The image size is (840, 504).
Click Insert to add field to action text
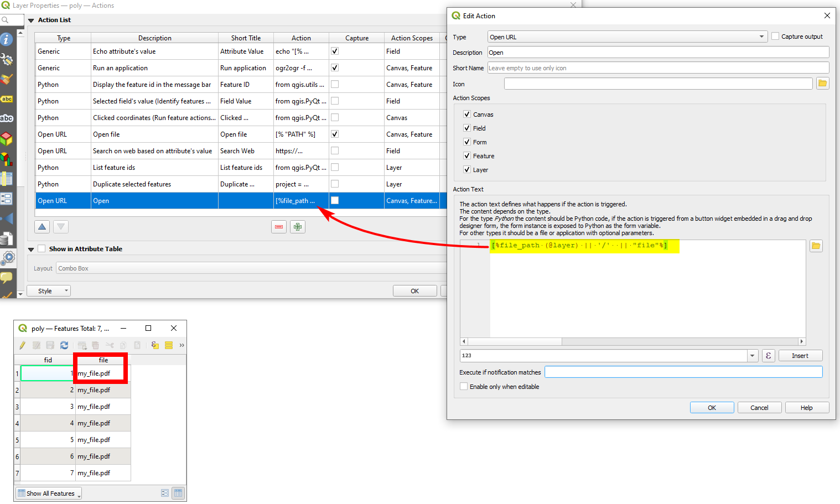pos(800,356)
